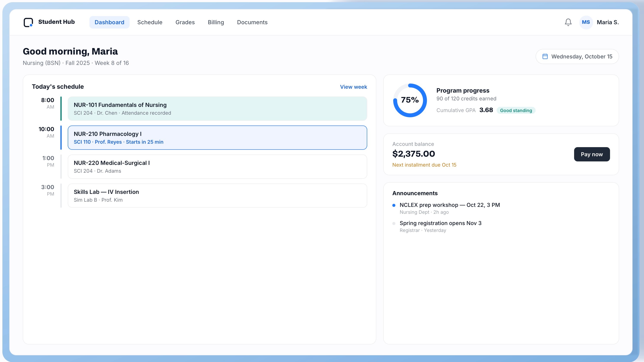
Task: Click the 3.68 cumulative GPA value
Action: pyautogui.click(x=486, y=110)
